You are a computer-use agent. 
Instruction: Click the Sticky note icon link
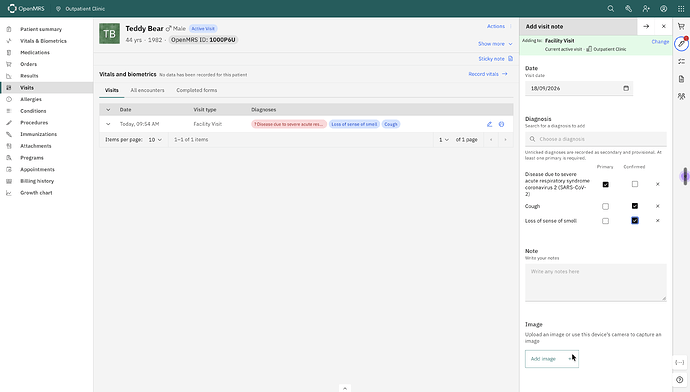495,59
